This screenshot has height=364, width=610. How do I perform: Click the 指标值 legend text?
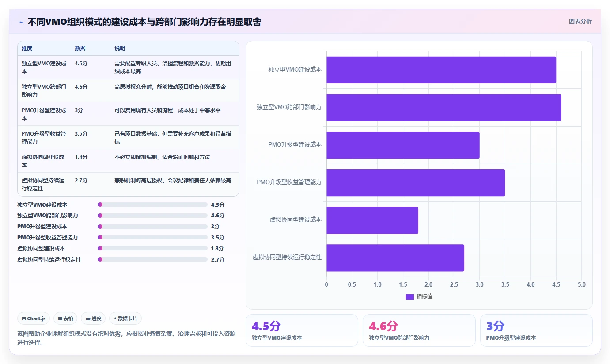tap(424, 296)
